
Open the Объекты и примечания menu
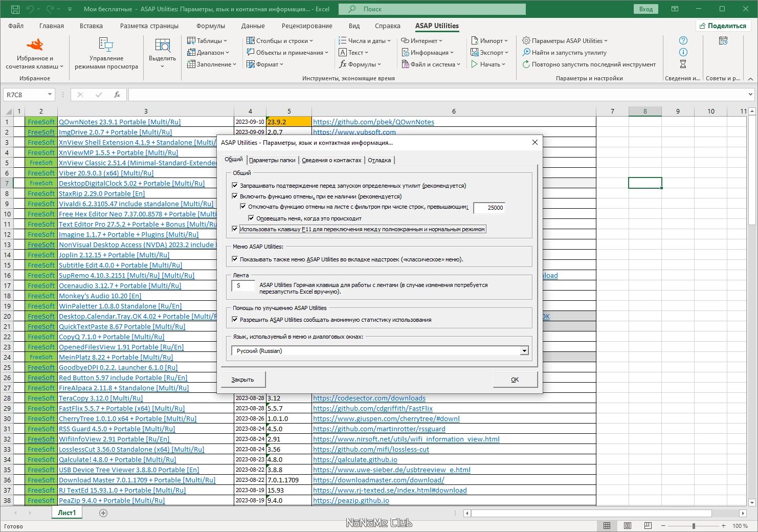[287, 53]
